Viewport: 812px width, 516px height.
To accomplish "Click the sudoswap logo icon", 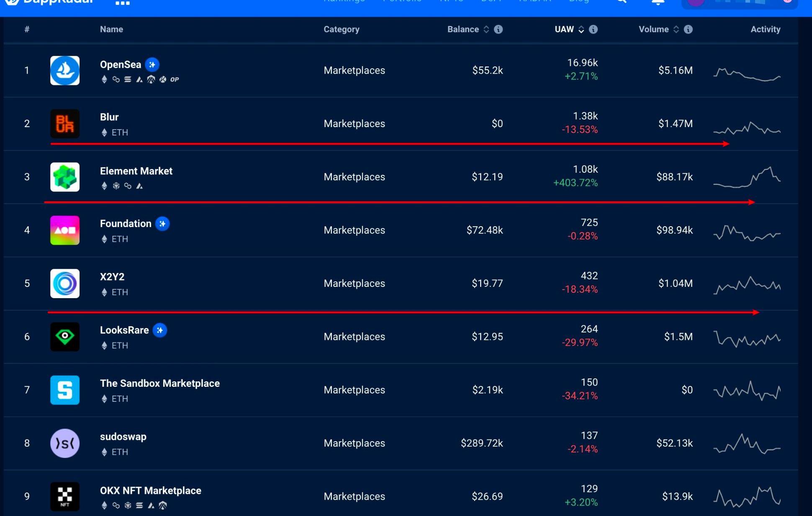I will coord(65,443).
